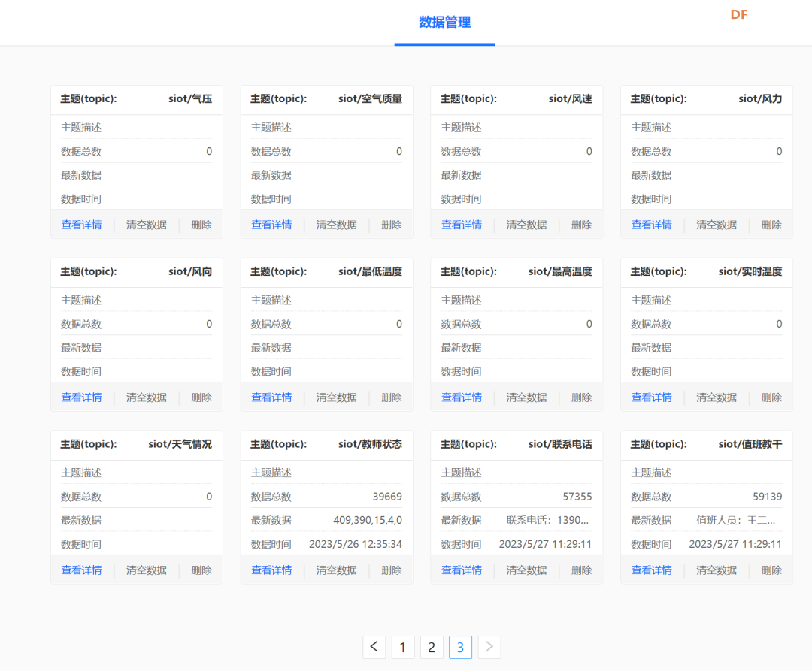View details of siot/风速 topic
This screenshot has height=671, width=812.
tap(462, 225)
